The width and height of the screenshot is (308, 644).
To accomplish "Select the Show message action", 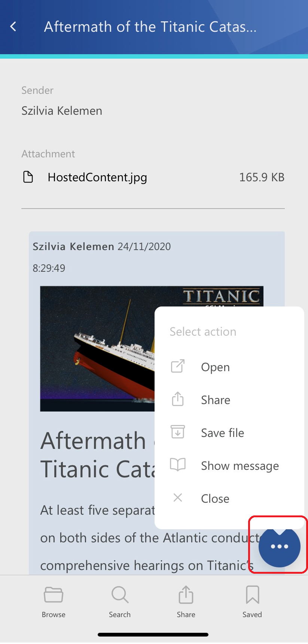I will (x=240, y=466).
